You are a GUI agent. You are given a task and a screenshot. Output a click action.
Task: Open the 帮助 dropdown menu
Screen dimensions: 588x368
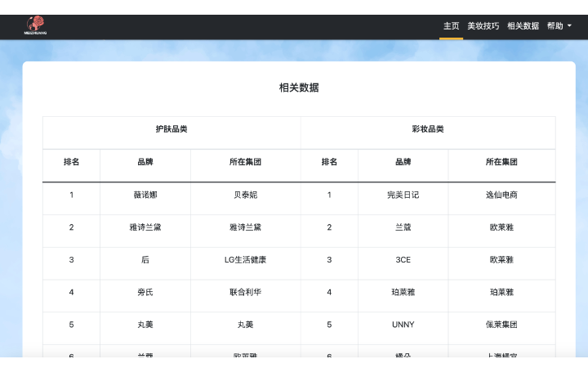point(559,26)
